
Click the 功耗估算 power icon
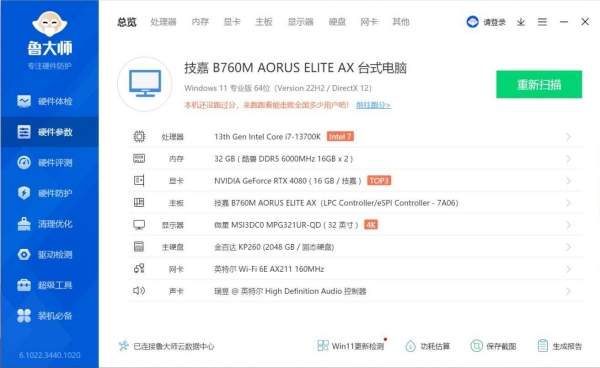[x=410, y=346]
